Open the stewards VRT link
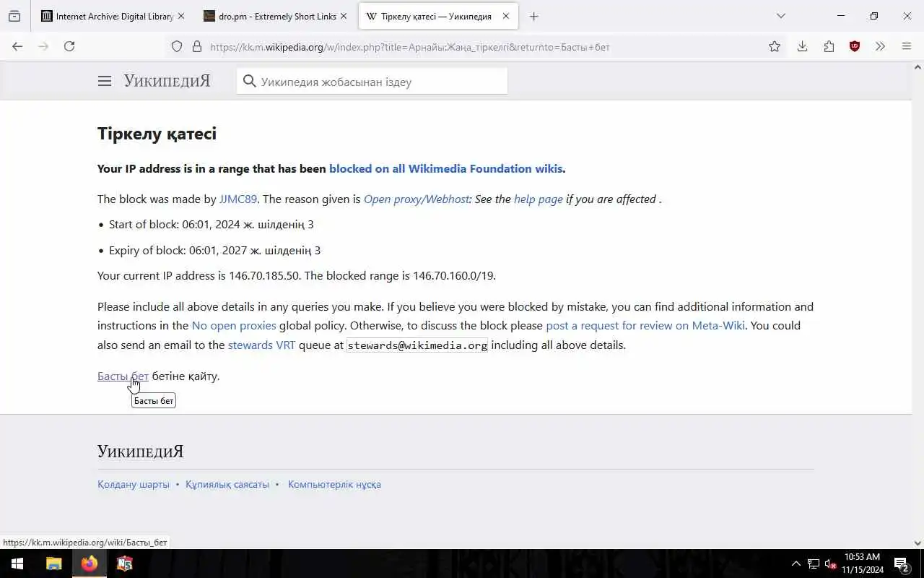Viewport: 924px width, 578px height. coord(261,345)
